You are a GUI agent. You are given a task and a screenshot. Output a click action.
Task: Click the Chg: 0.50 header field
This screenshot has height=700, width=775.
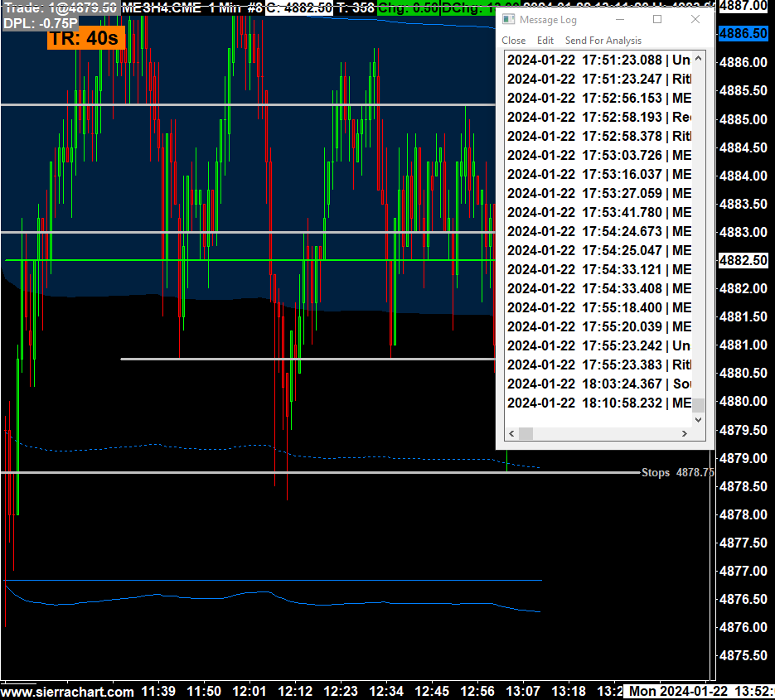tap(409, 8)
